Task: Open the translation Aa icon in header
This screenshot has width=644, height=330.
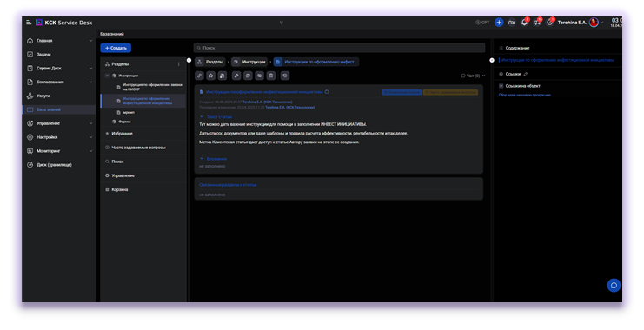Action: (512, 23)
